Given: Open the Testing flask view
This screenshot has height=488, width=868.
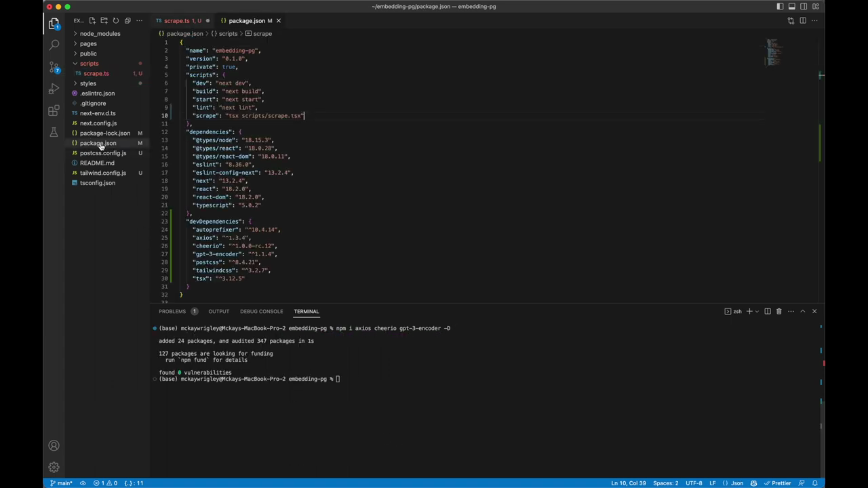Looking at the screenshot, I should pos(54,131).
